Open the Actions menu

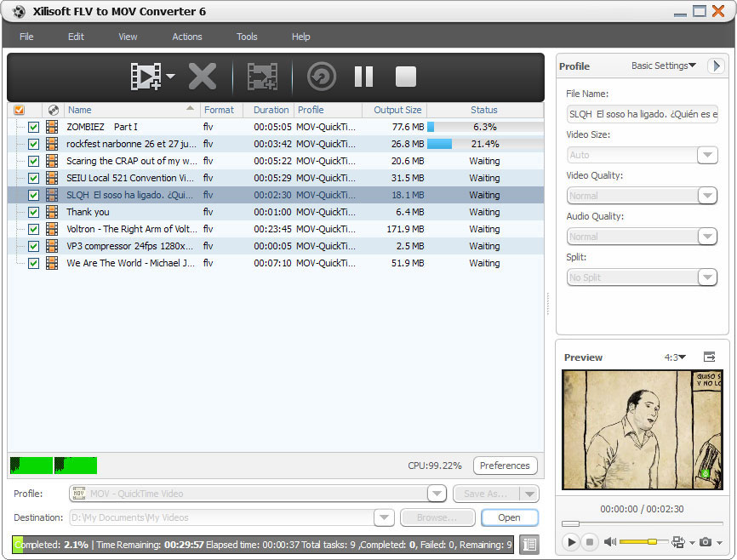187,37
